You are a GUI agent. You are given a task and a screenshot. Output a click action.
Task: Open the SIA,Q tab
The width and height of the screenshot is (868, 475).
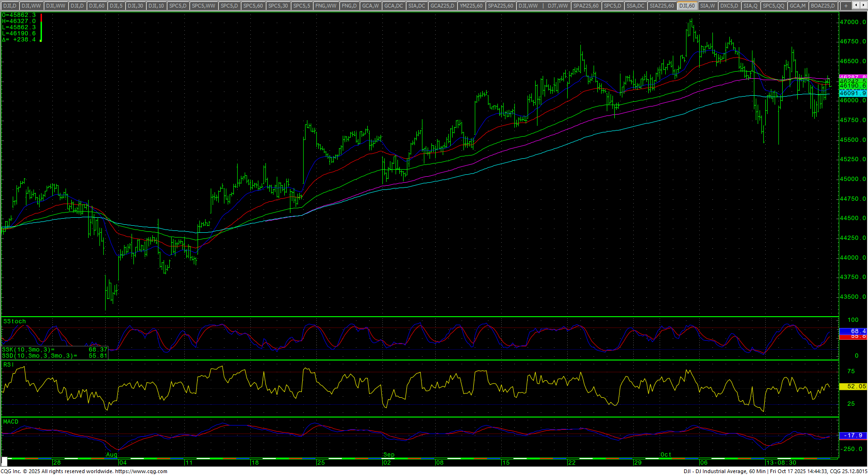click(x=750, y=6)
